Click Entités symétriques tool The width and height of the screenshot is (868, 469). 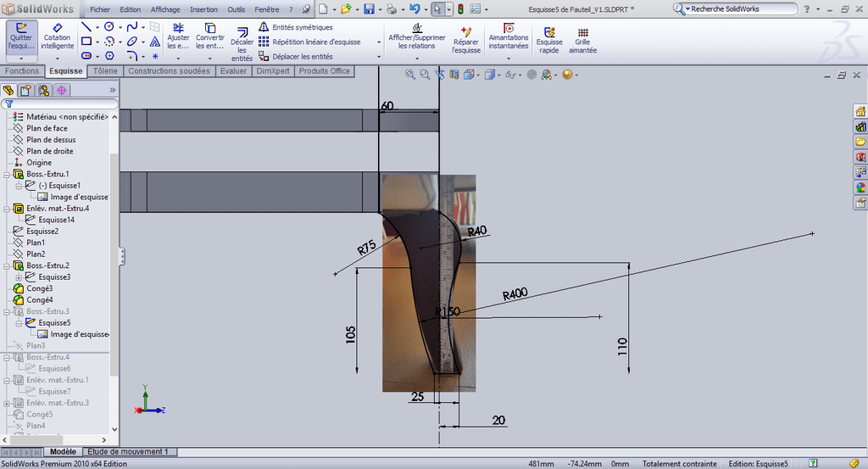pos(296,27)
